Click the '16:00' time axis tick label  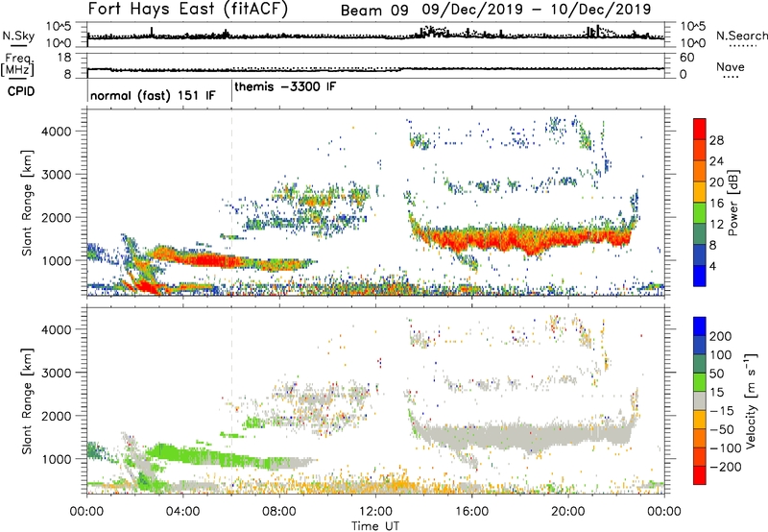(471, 512)
